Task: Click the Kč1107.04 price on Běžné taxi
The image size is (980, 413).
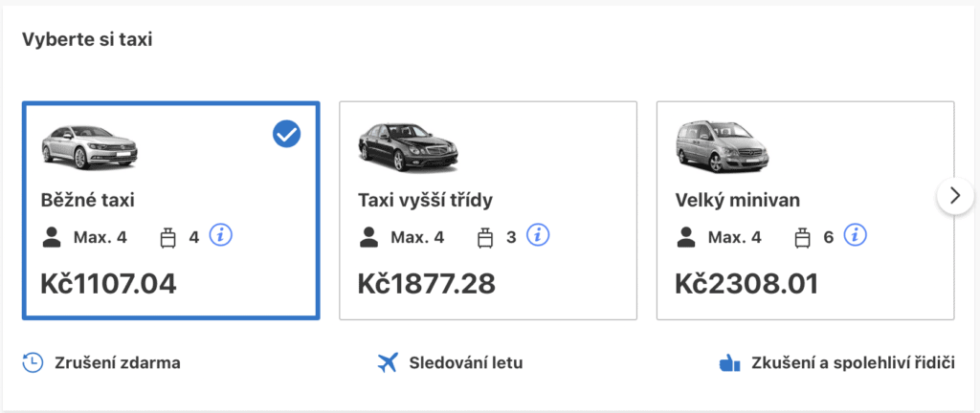Action: pos(109,284)
